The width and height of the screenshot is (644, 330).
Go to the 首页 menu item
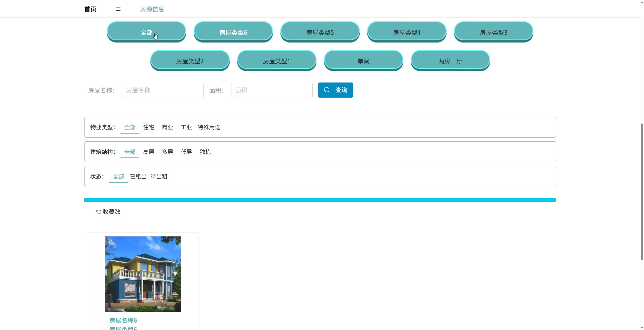pos(90,9)
